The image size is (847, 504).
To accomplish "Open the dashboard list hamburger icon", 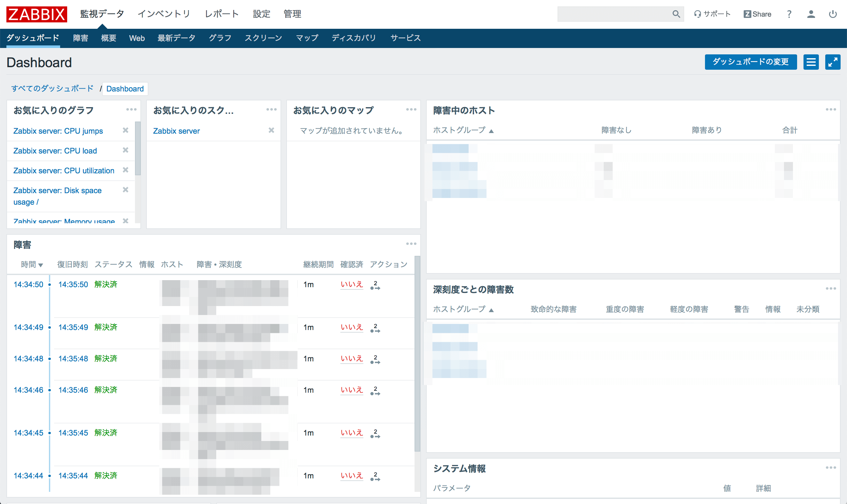I will click(x=811, y=62).
